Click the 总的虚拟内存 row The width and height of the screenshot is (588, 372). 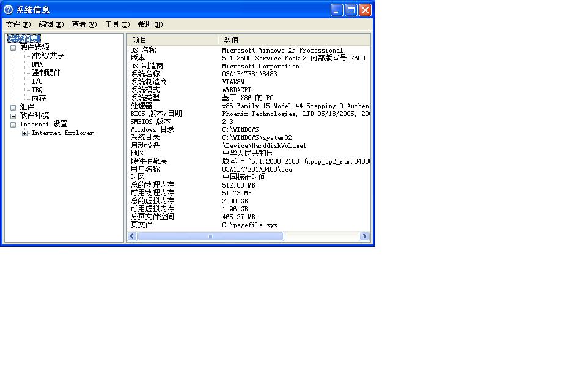[249, 201]
